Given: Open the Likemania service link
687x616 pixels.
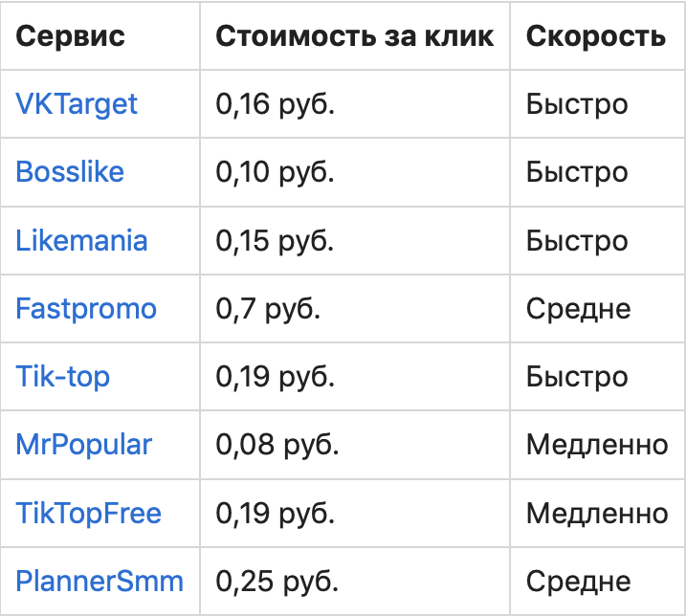Looking at the screenshot, I should 81,240.
